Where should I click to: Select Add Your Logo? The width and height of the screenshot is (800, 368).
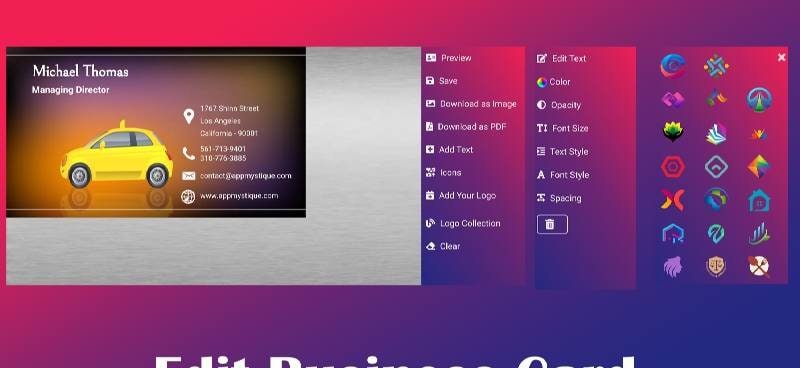pos(460,195)
